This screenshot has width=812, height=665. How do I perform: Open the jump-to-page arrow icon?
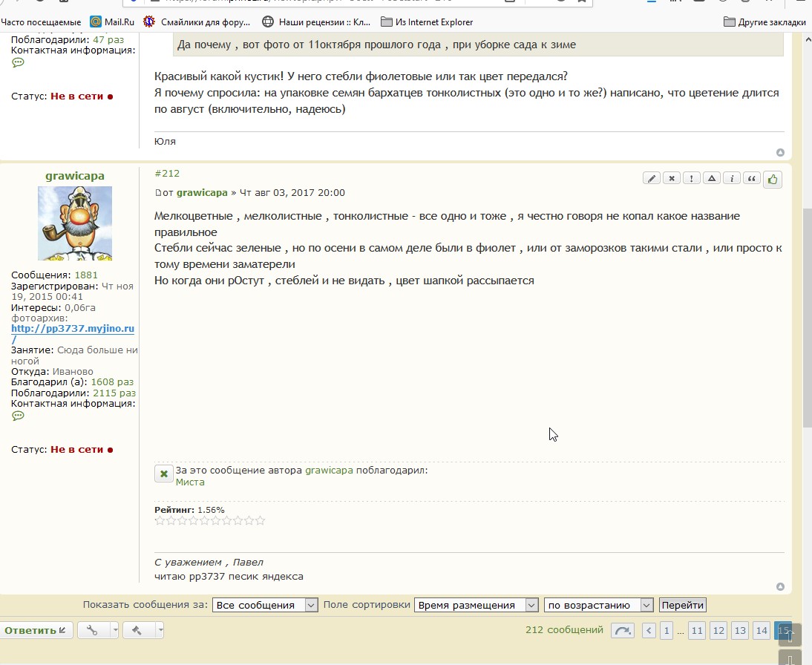pyautogui.click(x=623, y=630)
